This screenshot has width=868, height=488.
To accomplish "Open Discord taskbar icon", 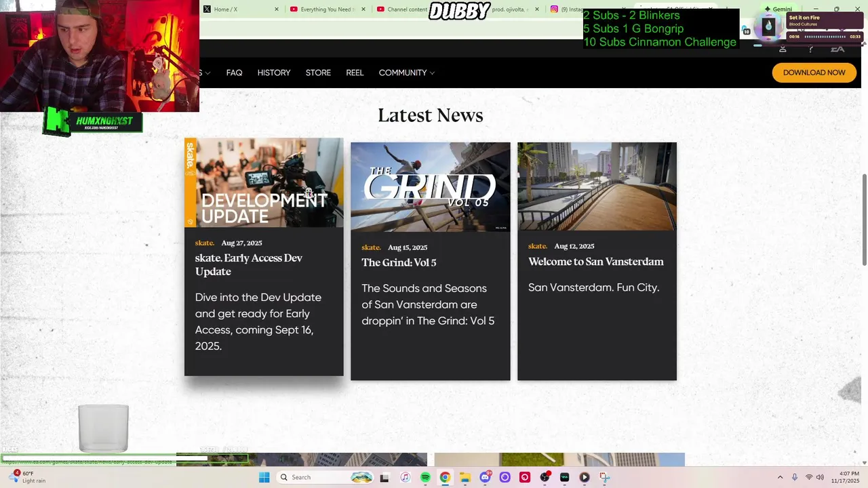I will 485,477.
